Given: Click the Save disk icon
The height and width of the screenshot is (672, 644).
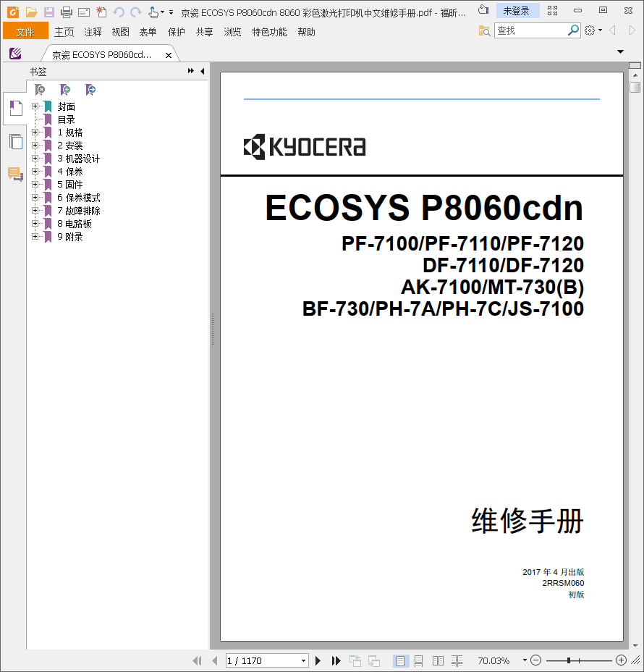Looking at the screenshot, I should coord(48,12).
